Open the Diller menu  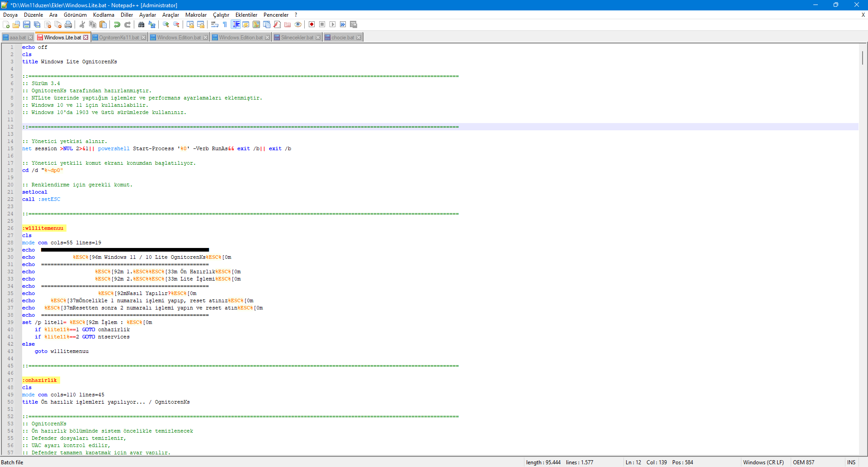click(x=127, y=15)
